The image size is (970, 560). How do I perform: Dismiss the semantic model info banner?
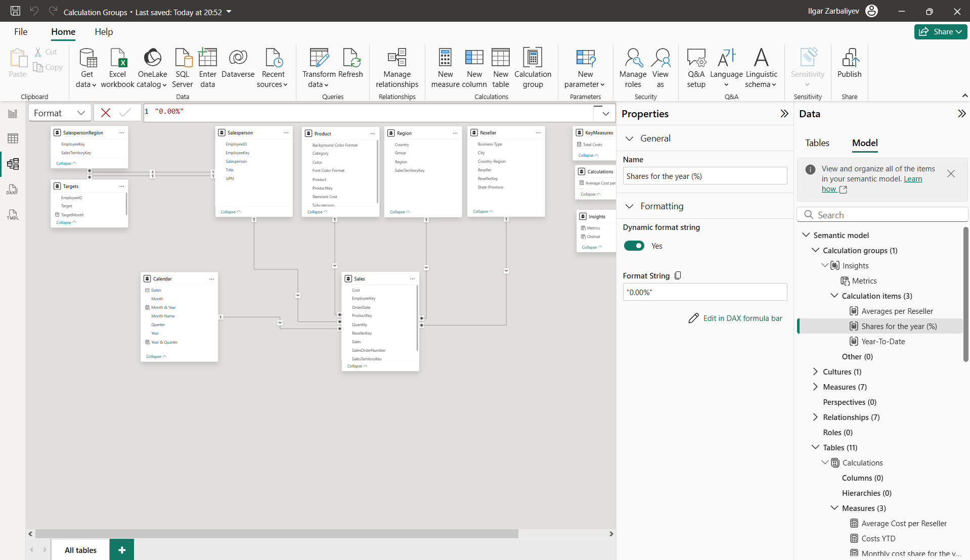(x=951, y=174)
